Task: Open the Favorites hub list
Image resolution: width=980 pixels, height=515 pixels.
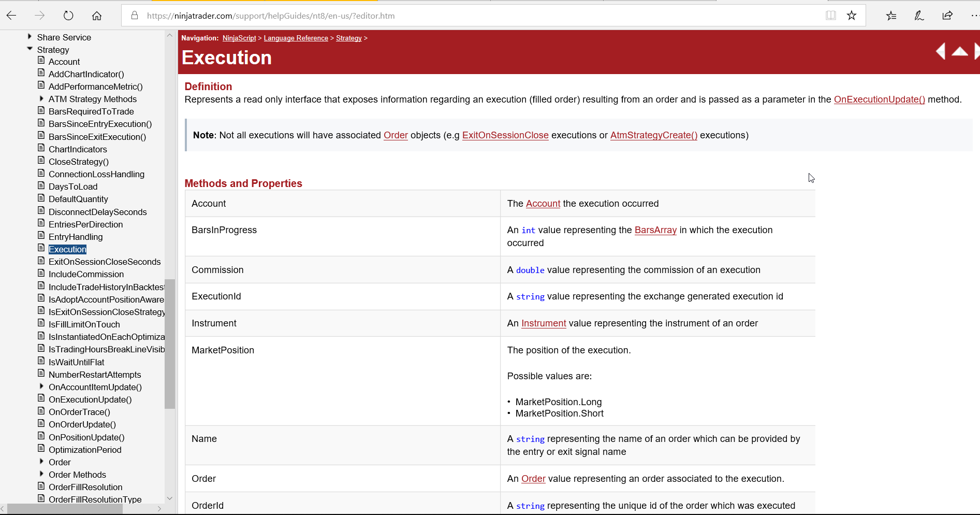Action: click(891, 16)
